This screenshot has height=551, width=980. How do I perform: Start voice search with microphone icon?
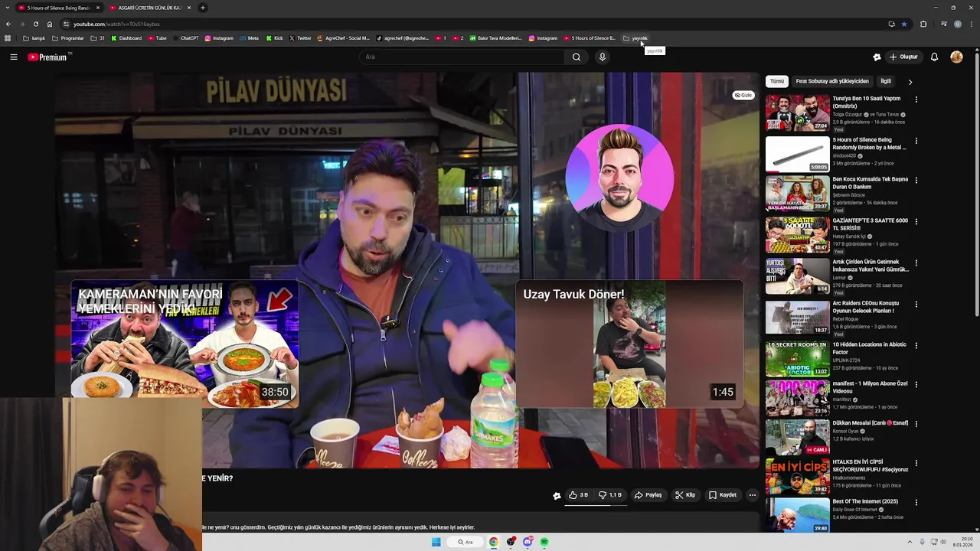point(603,57)
